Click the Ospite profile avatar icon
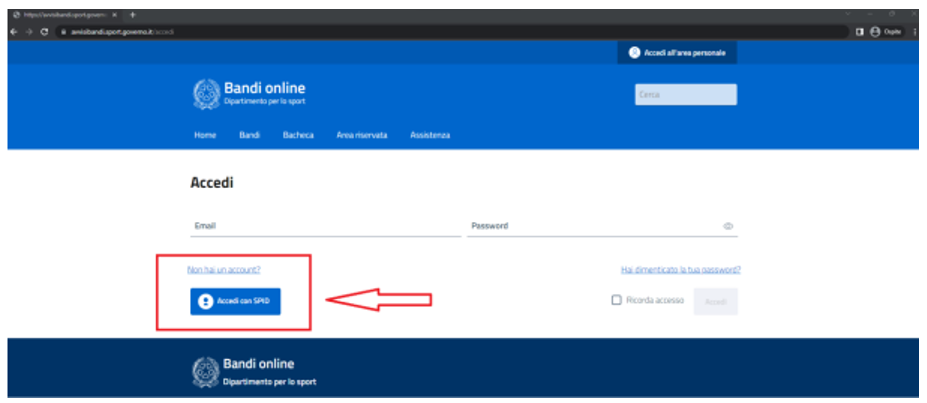 (x=875, y=32)
